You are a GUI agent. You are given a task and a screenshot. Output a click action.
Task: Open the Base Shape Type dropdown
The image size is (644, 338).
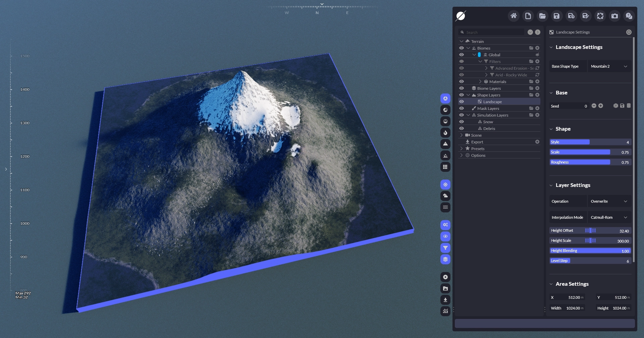point(609,66)
